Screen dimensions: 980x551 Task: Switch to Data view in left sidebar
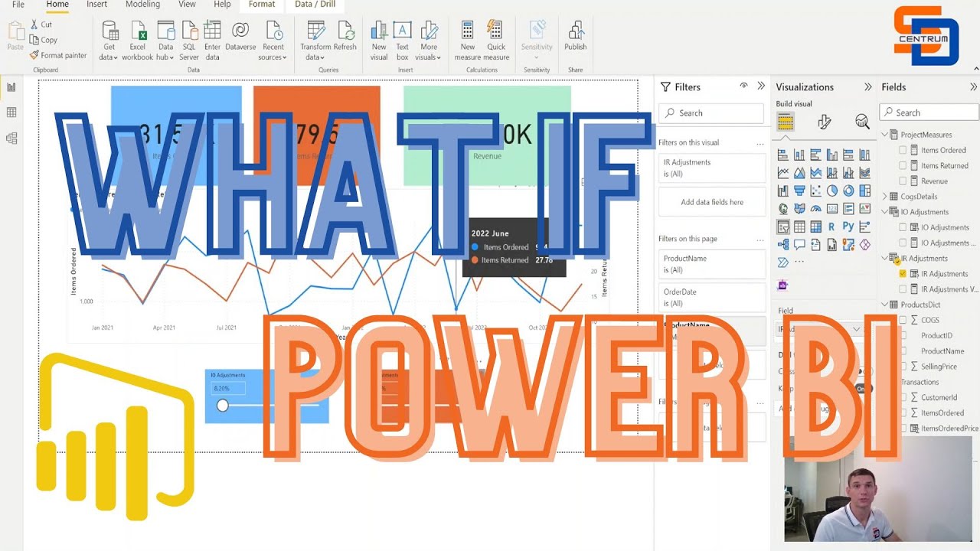(11, 112)
